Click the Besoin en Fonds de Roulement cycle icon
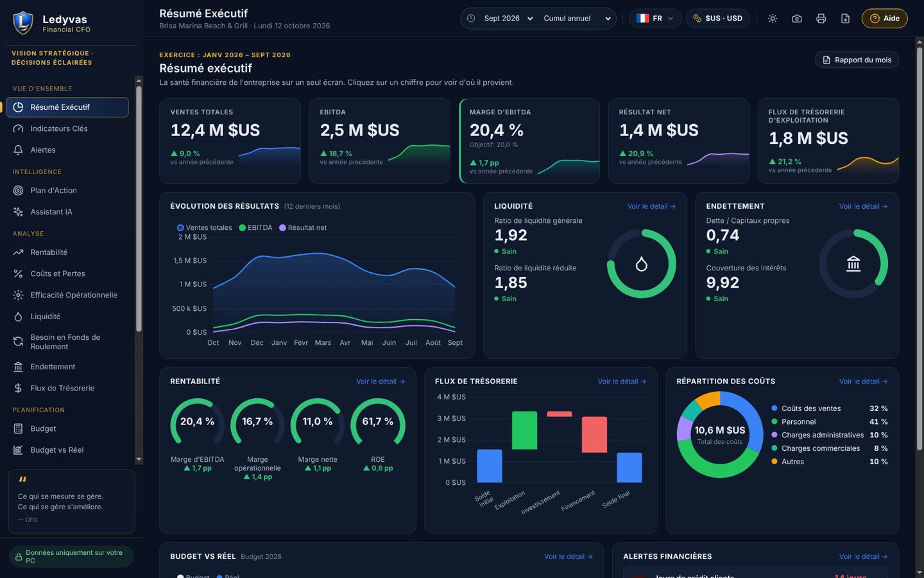This screenshot has height=578, width=924. [x=18, y=342]
